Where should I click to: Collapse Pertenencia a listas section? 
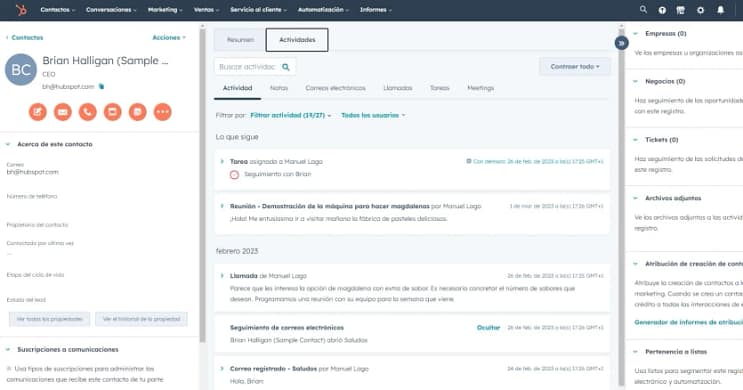635,352
